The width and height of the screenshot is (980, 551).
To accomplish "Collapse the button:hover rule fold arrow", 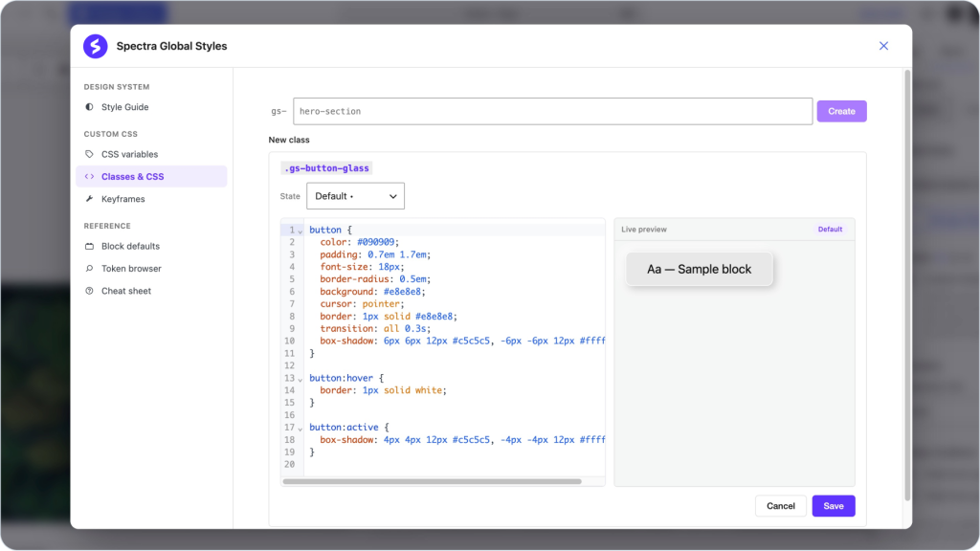I will pos(300,379).
